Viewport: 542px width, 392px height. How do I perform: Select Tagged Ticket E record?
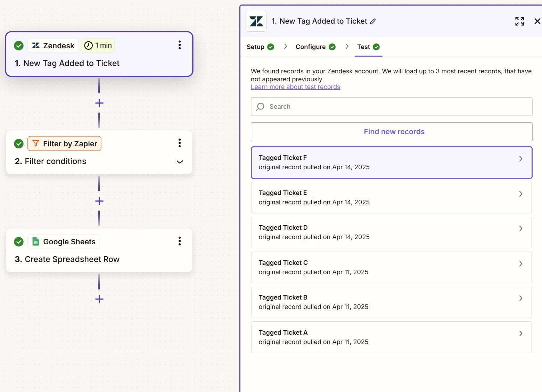392,198
